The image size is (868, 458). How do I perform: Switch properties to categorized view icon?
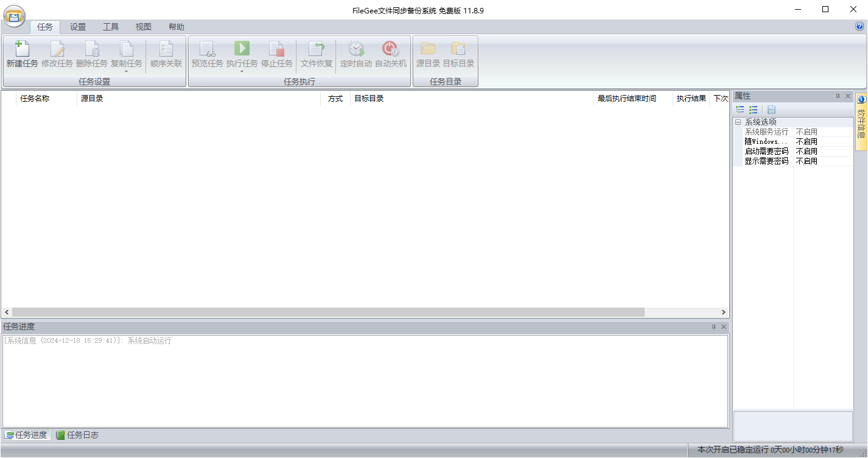pos(740,110)
